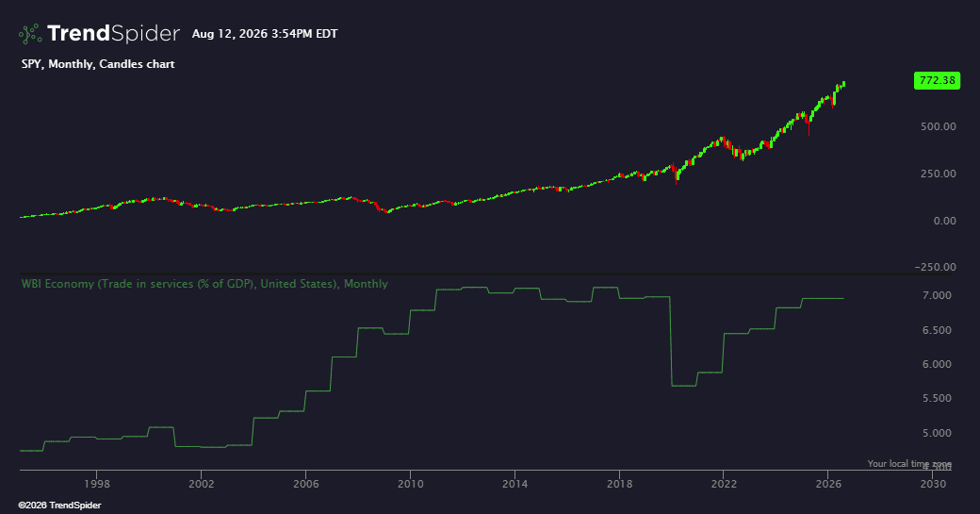Click the TrendSpider brand name text
Screen dimensions: 980x514
(113, 34)
